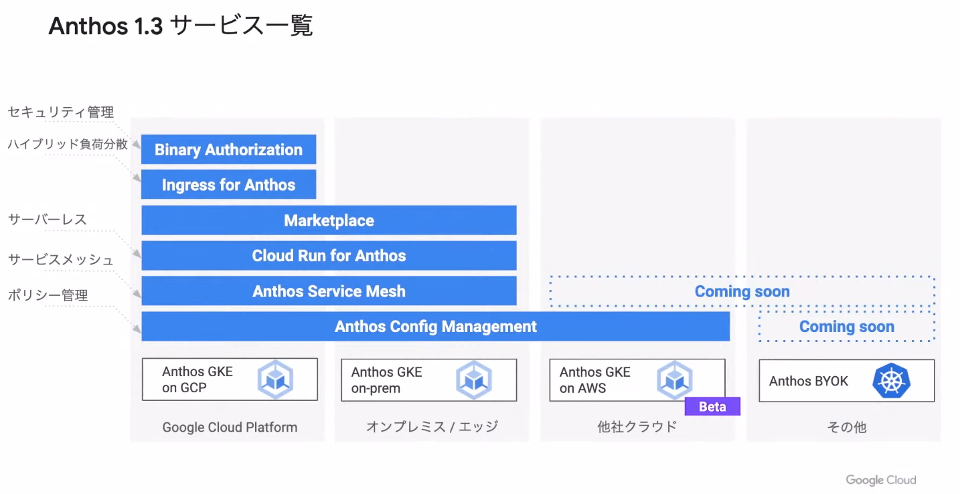Select the Anthos Service Mesh bar
This screenshot has height=494, width=960.
pyautogui.click(x=329, y=291)
